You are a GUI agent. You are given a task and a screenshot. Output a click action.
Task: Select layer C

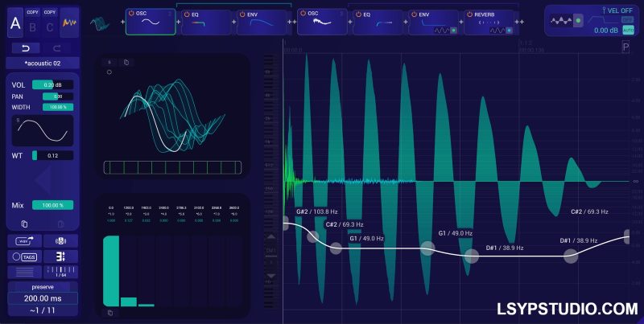tap(49, 27)
